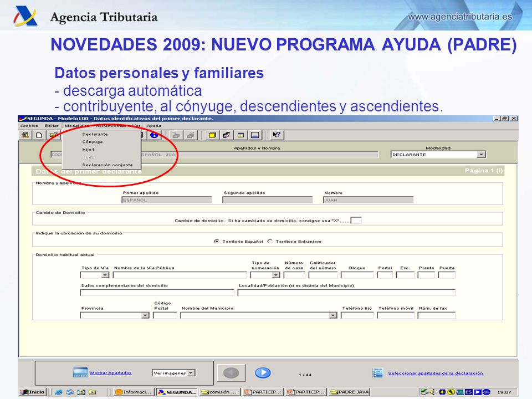Open the Archivo menu
The width and height of the screenshot is (532, 399).
pyautogui.click(x=29, y=126)
